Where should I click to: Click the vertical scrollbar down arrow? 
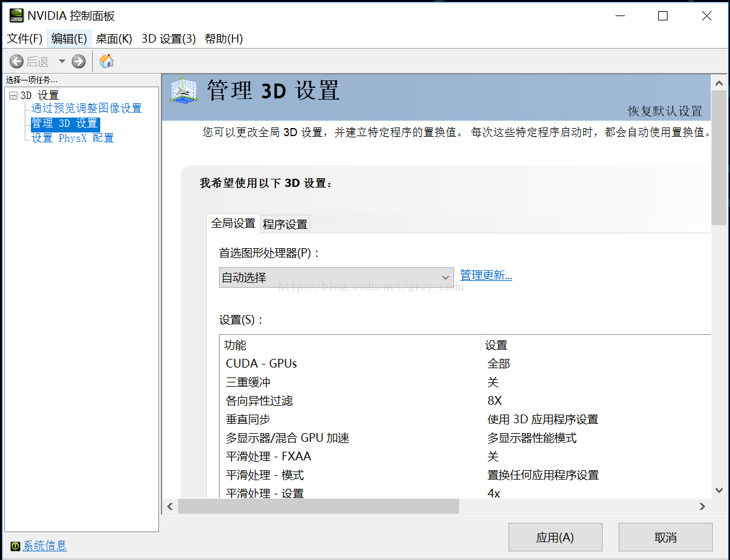pyautogui.click(x=719, y=490)
